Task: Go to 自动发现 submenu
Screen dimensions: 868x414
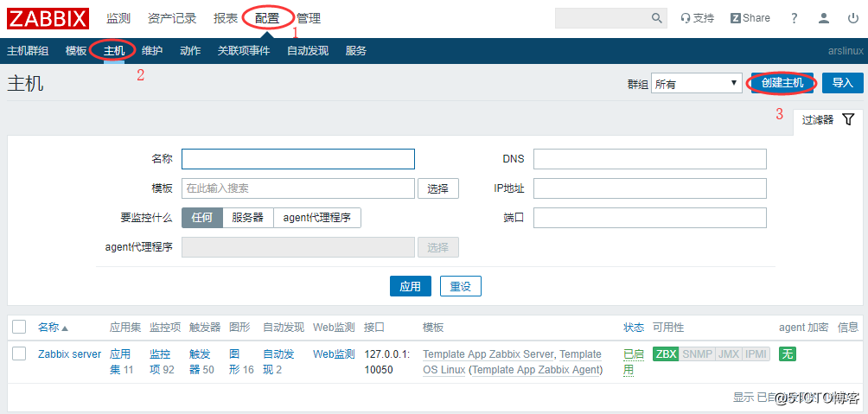Action: coord(308,51)
